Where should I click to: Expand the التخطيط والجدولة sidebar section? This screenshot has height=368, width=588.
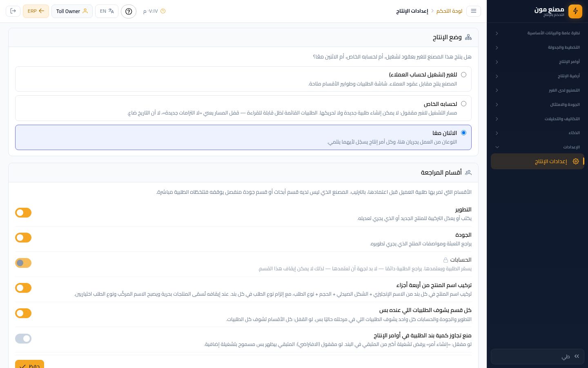537,47
